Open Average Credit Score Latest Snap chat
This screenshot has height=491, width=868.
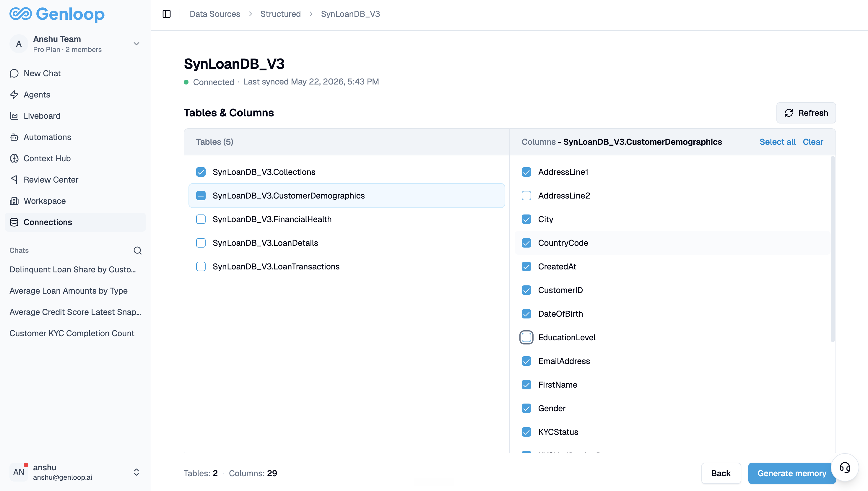point(75,312)
